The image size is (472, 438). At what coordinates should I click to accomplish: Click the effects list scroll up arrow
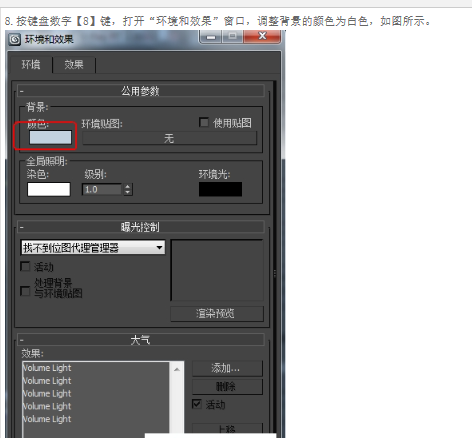pyautogui.click(x=177, y=369)
